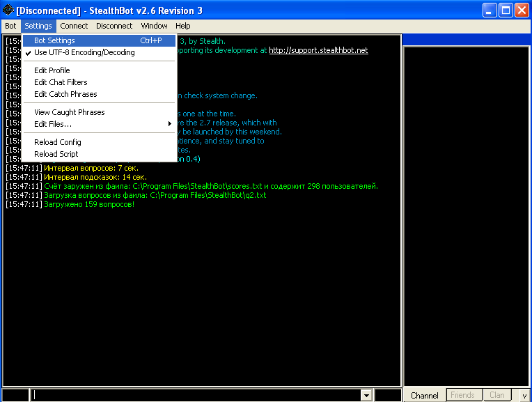Screen dimensions: 532x402
Task: Switch to the Channel tab
Action: pos(425,395)
